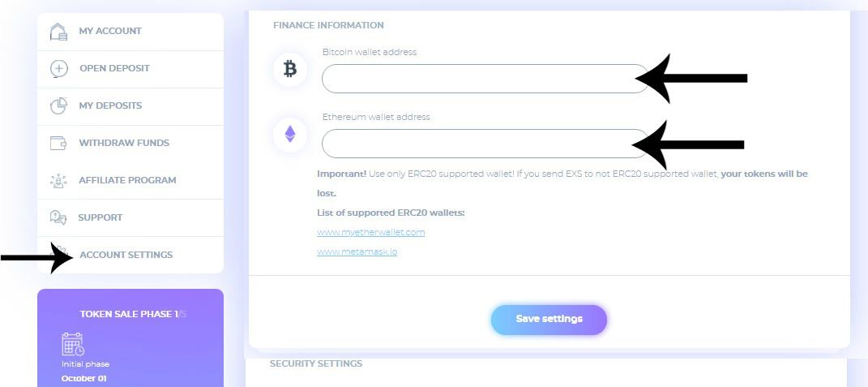
Task: Navigate to Affiliate Program
Action: (130, 180)
